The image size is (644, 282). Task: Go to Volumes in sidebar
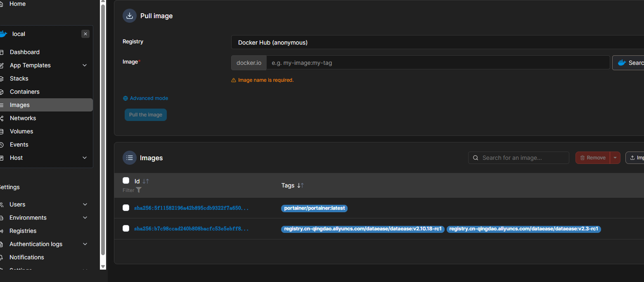tap(21, 131)
